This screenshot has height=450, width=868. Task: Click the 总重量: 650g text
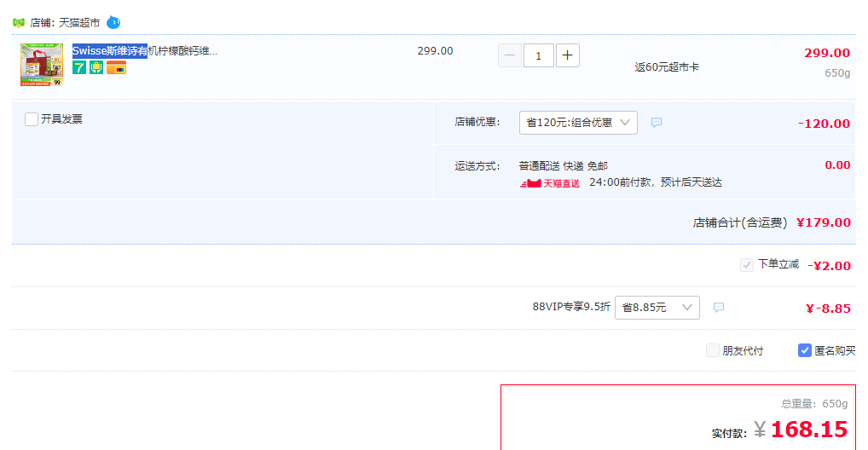click(814, 403)
